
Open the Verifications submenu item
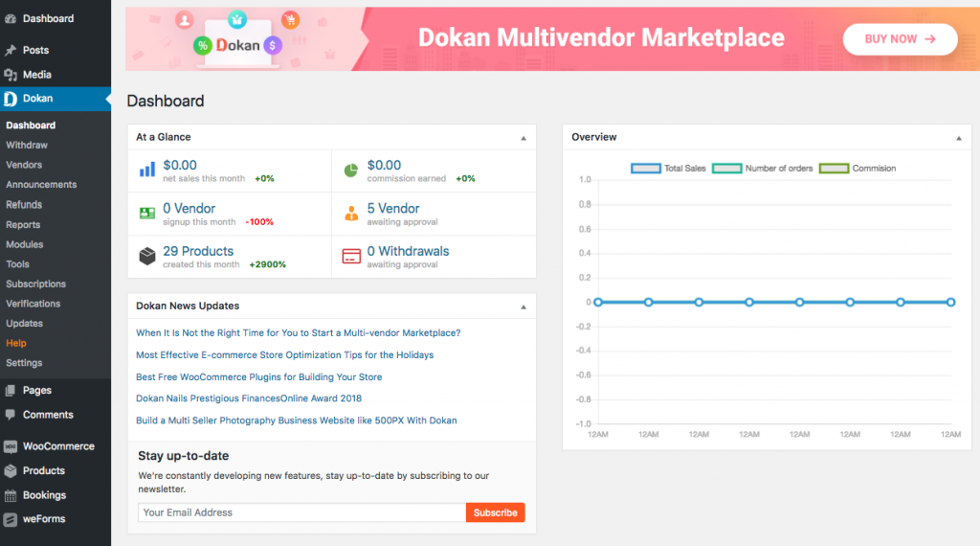pyautogui.click(x=33, y=304)
